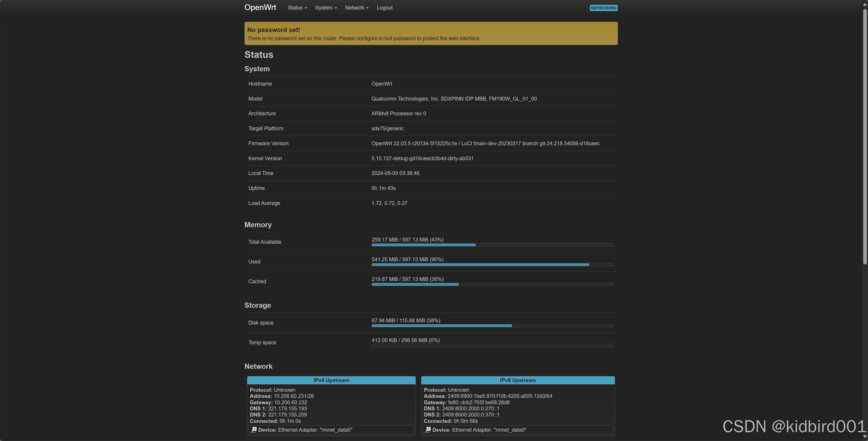Screen dimensions: 868x441
Task: Open the Network dropdown menu
Action: [x=356, y=8]
